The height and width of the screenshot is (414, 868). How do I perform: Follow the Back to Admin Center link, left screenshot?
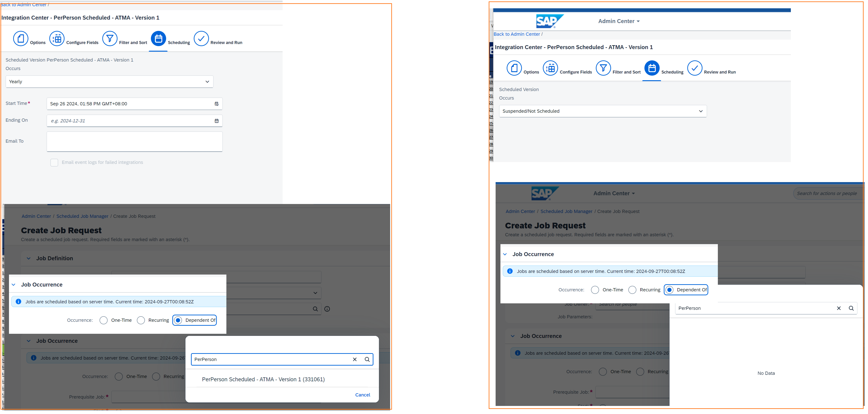click(23, 4)
